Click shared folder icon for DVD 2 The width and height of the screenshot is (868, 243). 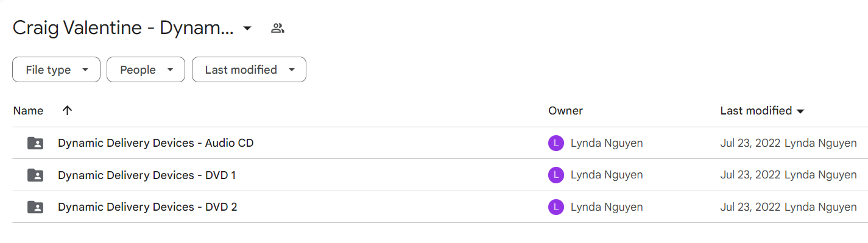36,207
